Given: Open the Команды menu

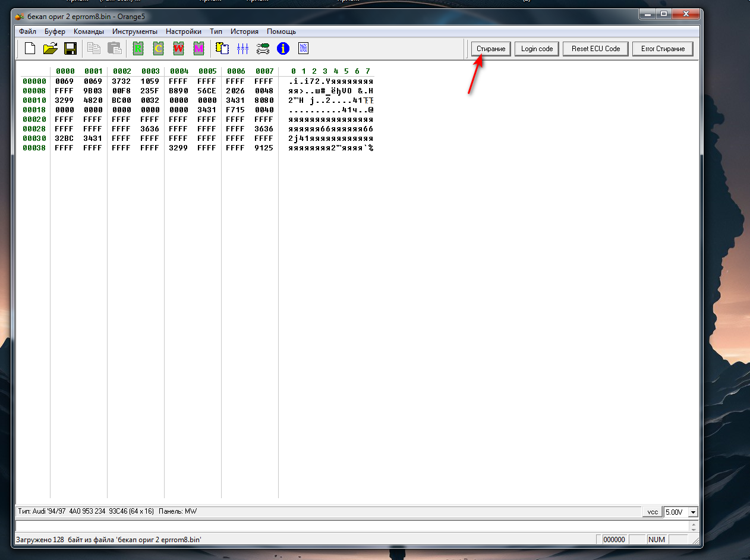Looking at the screenshot, I should pos(89,32).
